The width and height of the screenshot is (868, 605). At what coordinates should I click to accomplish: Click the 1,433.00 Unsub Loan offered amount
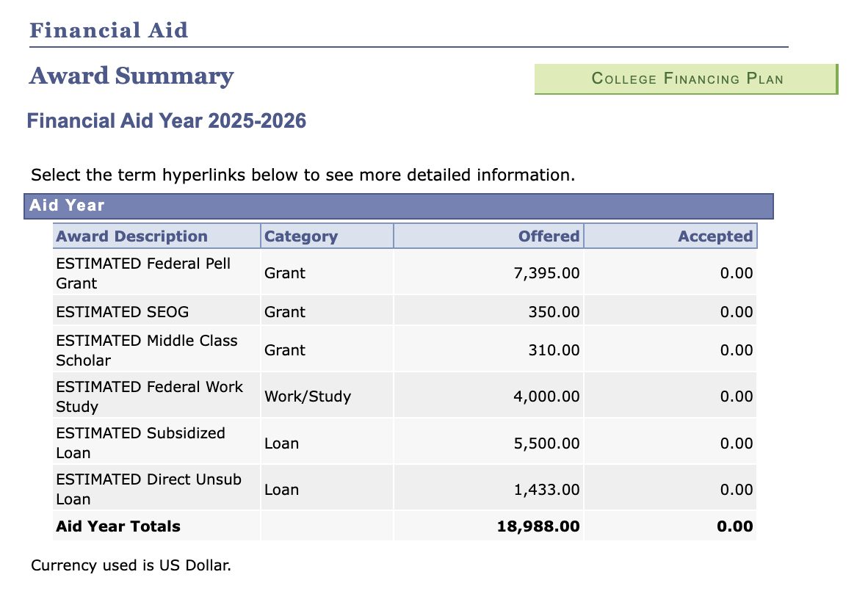coord(546,490)
